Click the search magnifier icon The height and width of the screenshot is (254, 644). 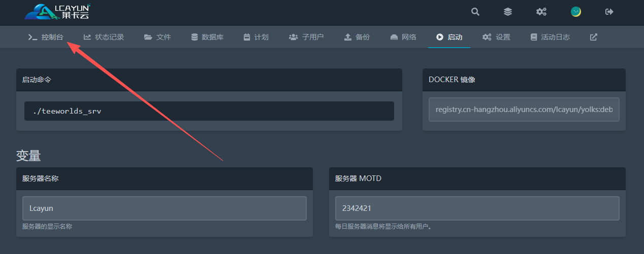click(x=475, y=12)
